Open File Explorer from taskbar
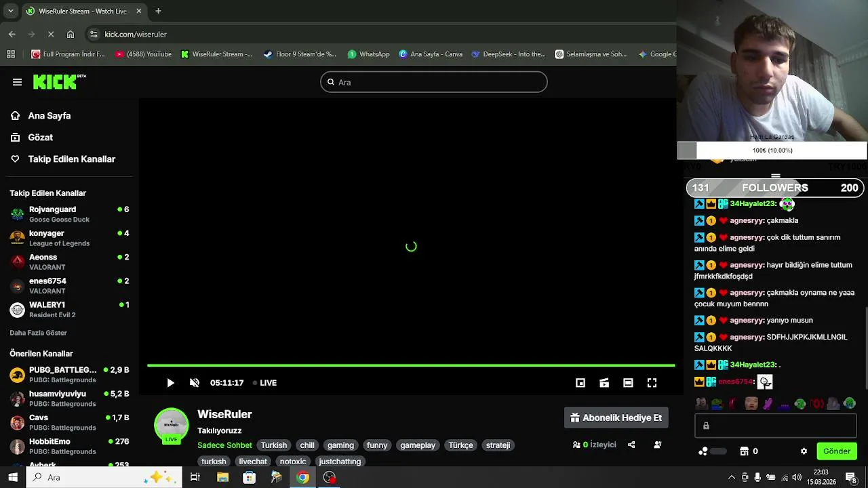Image resolution: width=868 pixels, height=488 pixels. 222,477
